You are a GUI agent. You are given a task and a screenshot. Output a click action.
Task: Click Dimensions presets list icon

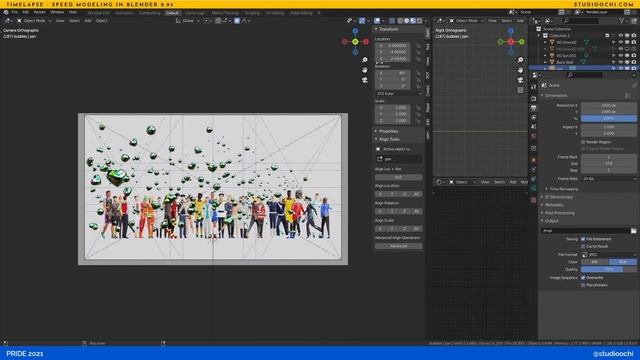pos(628,96)
